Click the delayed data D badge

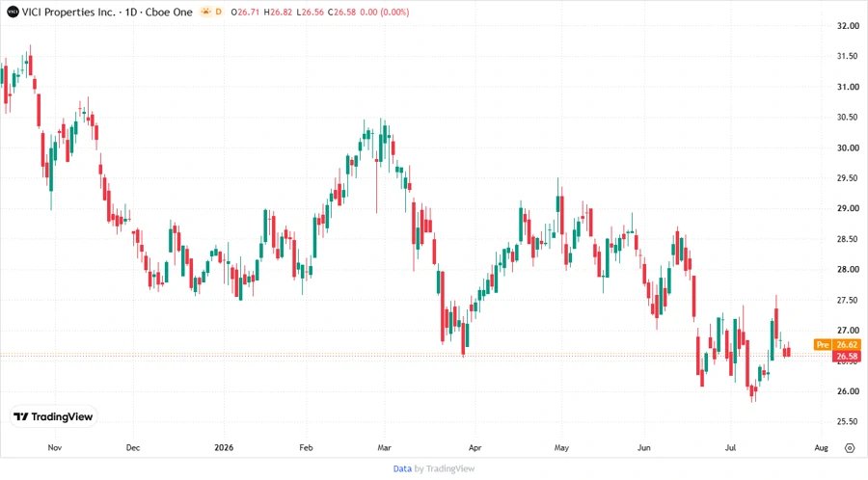pyautogui.click(x=219, y=12)
